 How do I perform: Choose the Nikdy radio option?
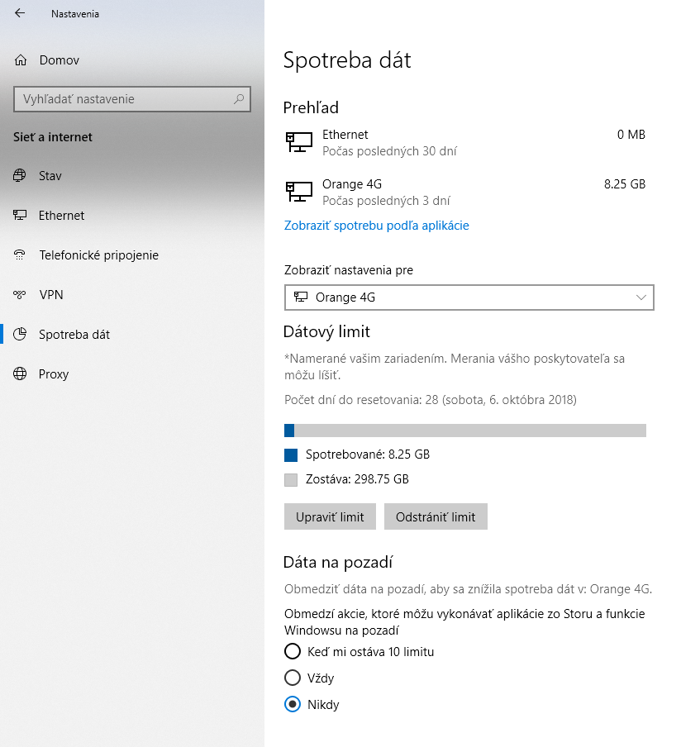coord(292,705)
